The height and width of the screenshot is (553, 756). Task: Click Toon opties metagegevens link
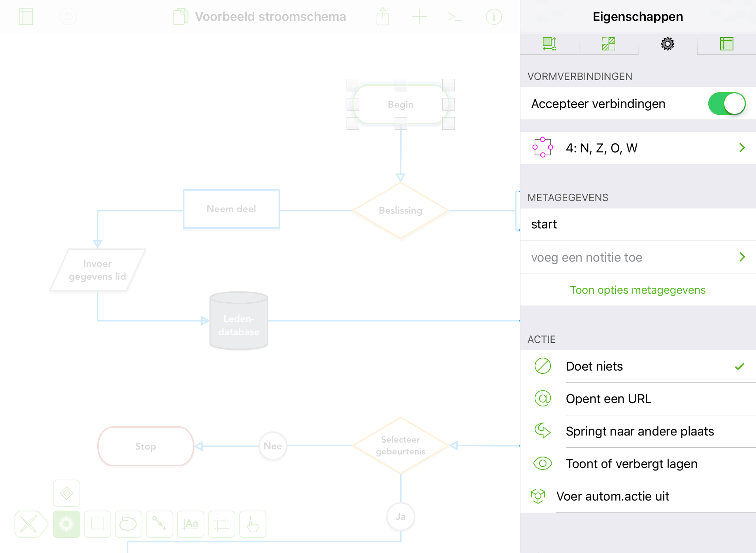pos(637,290)
